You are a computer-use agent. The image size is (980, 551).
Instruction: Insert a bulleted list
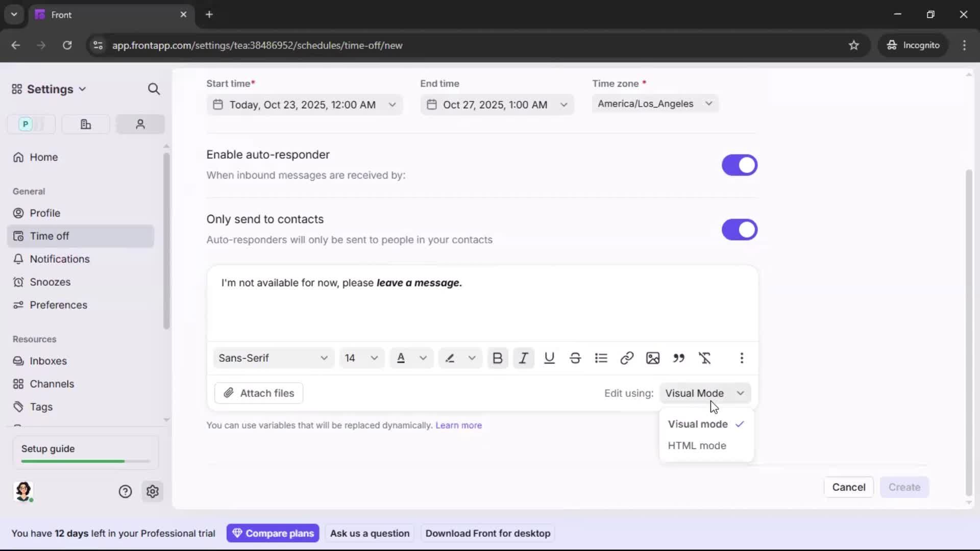[601, 358]
